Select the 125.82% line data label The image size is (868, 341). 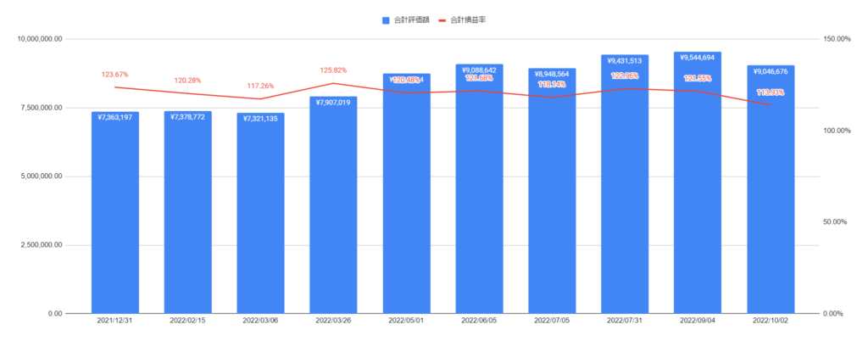(x=333, y=71)
